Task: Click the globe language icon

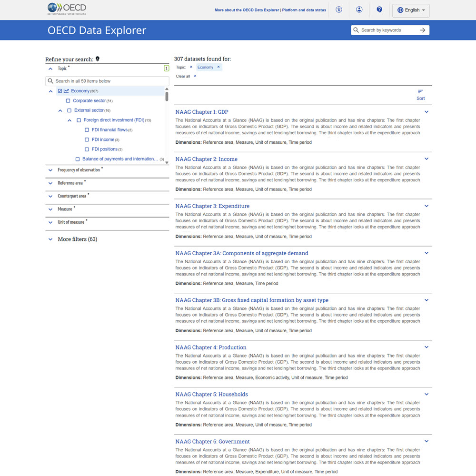Action: pos(400,10)
